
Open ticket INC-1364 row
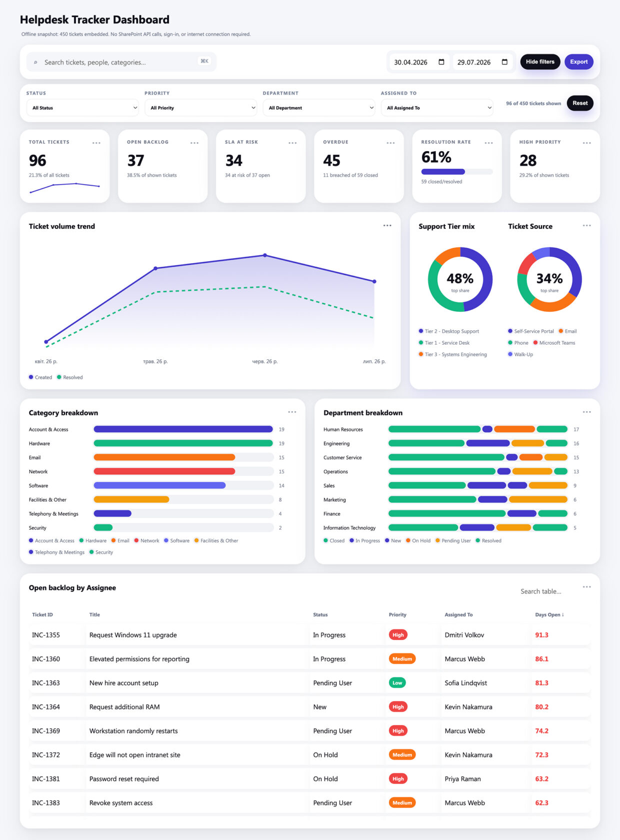click(x=309, y=707)
